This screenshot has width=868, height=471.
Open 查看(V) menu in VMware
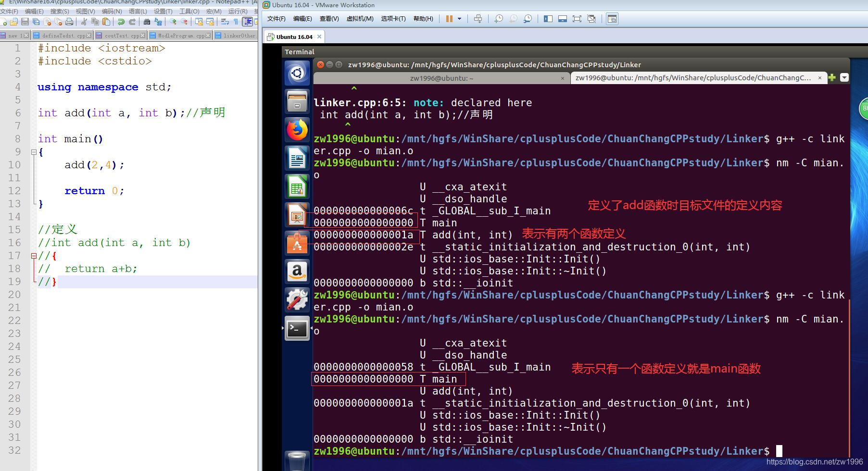pos(329,19)
